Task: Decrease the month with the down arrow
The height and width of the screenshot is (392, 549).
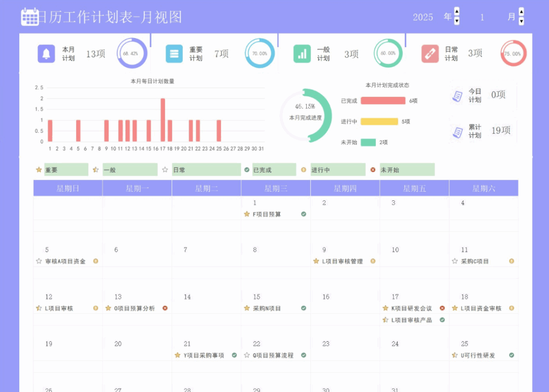Action: [x=521, y=21]
